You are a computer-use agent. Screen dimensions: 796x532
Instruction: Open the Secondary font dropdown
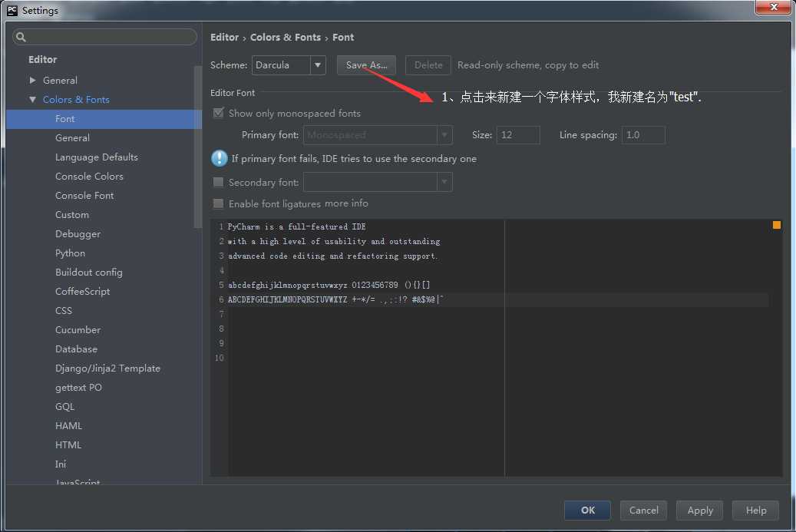(x=378, y=182)
